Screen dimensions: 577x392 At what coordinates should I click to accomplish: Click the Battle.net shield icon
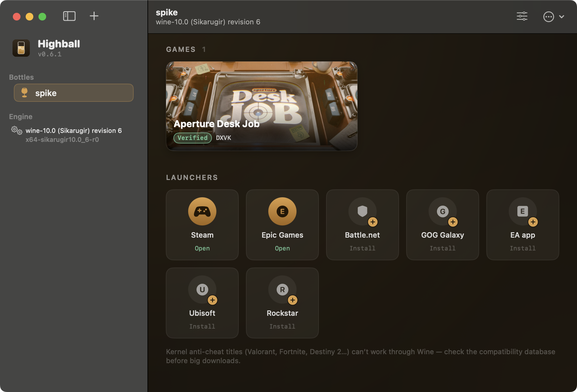point(363,211)
